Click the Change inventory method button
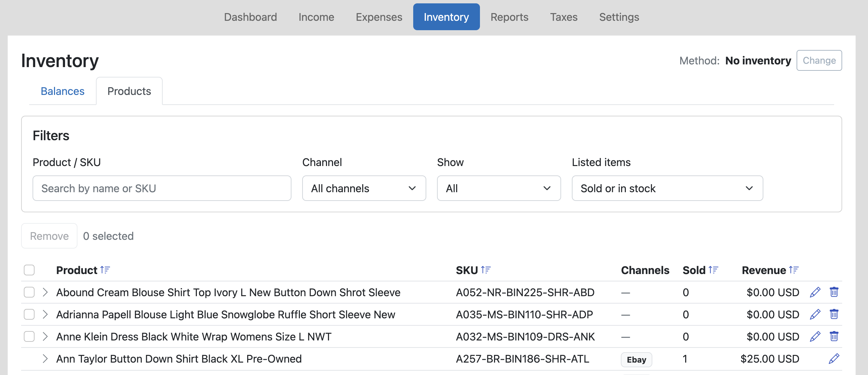Image resolution: width=868 pixels, height=375 pixels. tap(819, 61)
